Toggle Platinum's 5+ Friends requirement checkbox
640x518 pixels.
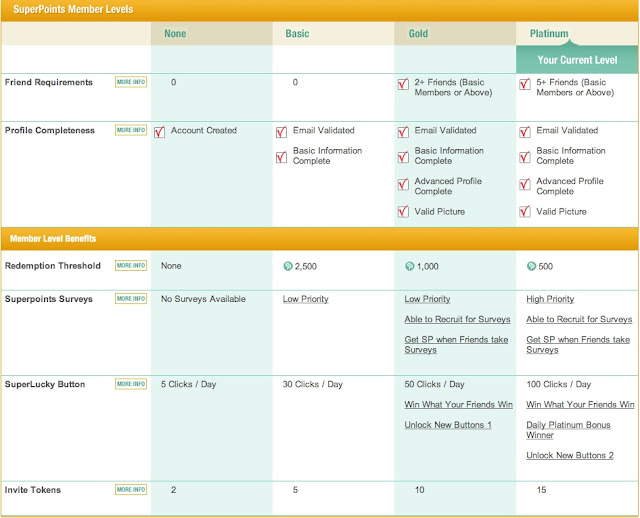click(x=525, y=84)
